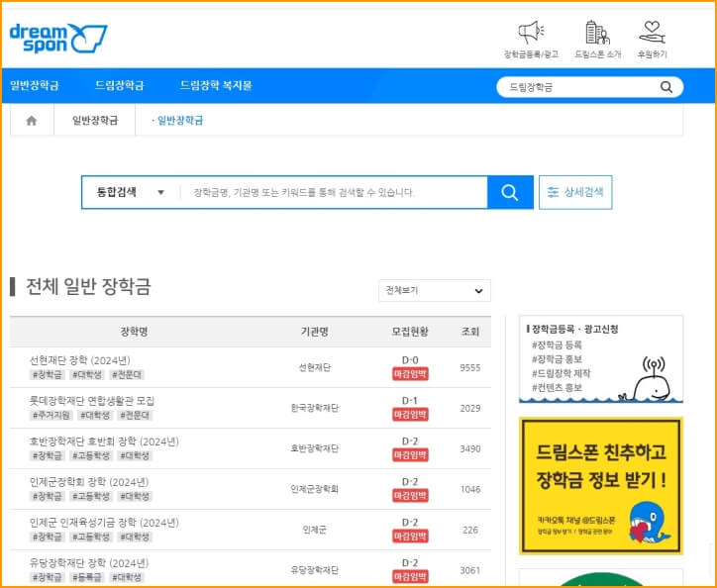Open the 전체보기 filter dropdown
Viewport: 717px width, 588px height.
coord(435,291)
